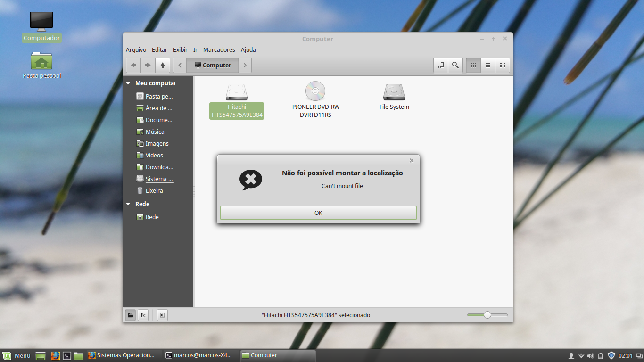Open the update manager shield icon
Screen dimensions: 644x362
click(x=611, y=355)
